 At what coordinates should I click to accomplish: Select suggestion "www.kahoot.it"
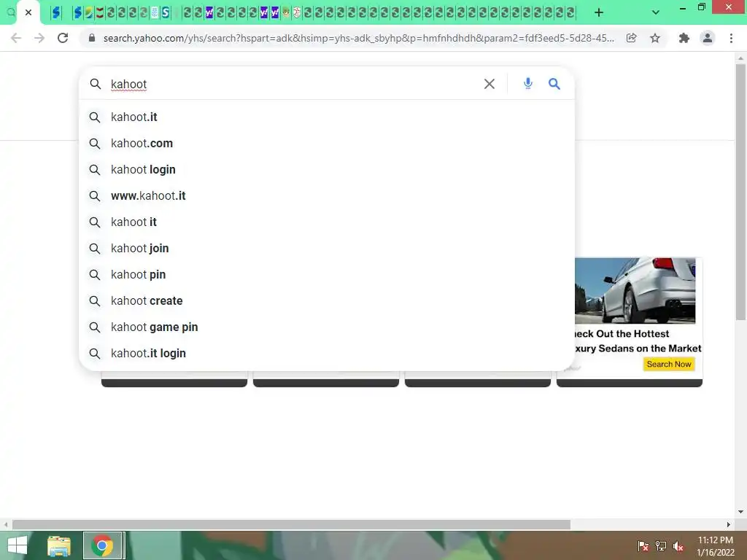(326, 195)
